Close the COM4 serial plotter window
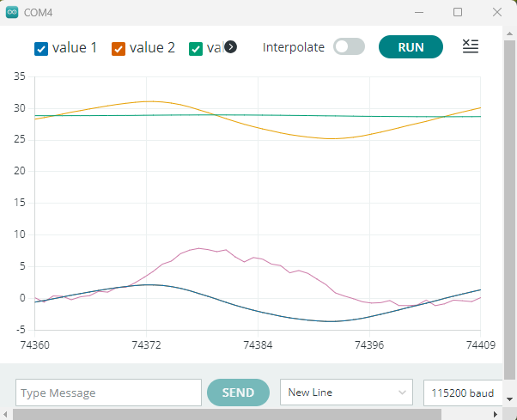517x420 pixels. click(497, 12)
